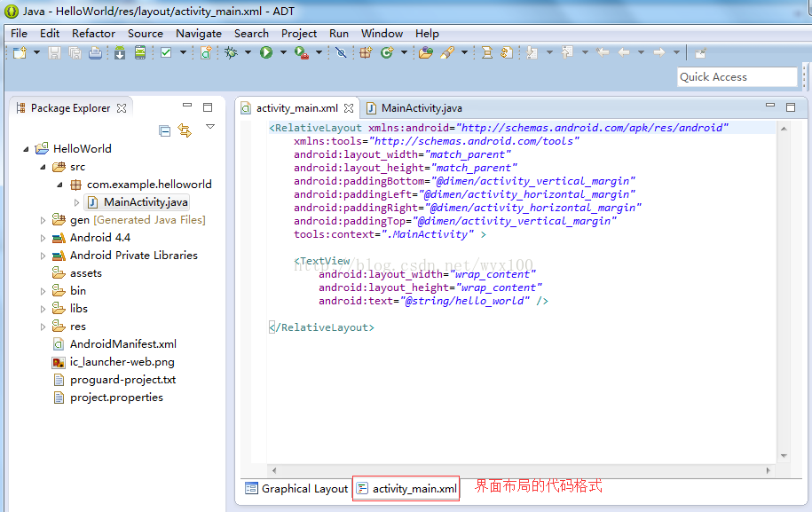This screenshot has height=512, width=812.
Task: Expand the Android Private Libraries arrow
Action: (x=43, y=256)
